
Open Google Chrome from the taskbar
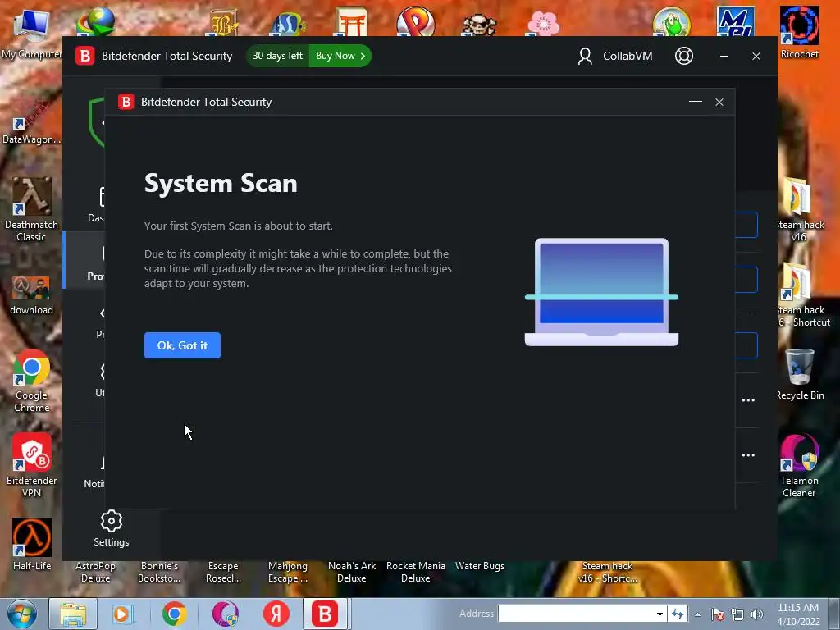click(x=174, y=614)
